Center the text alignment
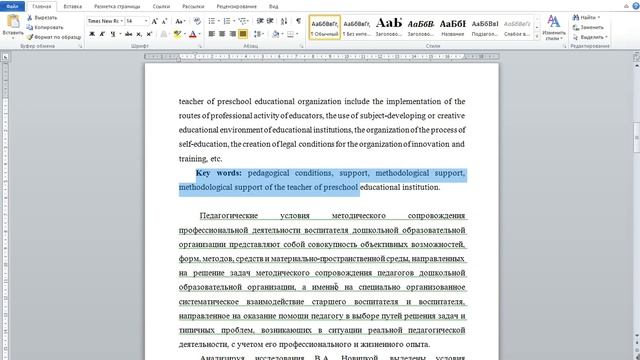 [222, 34]
